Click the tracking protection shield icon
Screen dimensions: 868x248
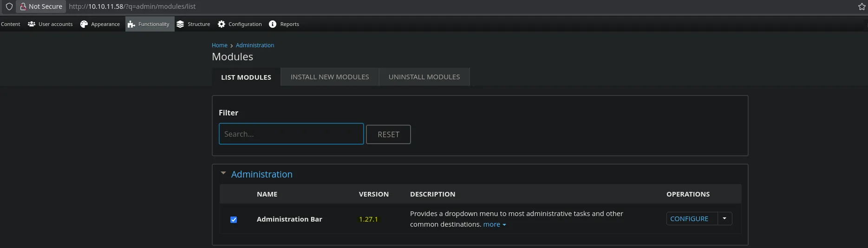pos(9,6)
